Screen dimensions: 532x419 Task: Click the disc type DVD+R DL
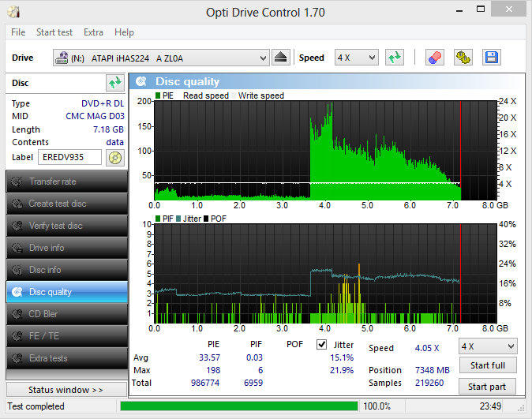(x=103, y=103)
